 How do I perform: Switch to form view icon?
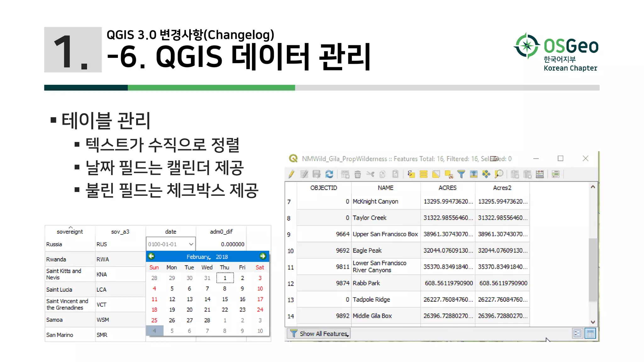(578, 333)
